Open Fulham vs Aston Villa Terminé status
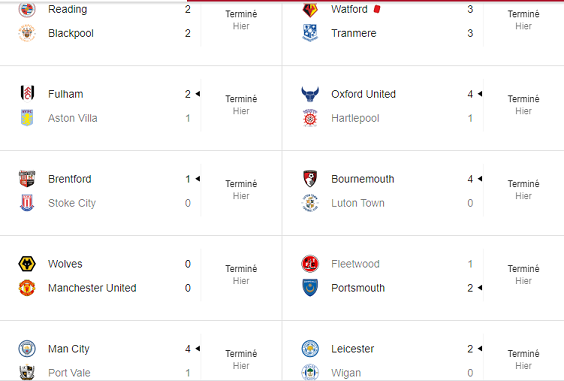The width and height of the screenshot is (564, 381). tap(241, 99)
